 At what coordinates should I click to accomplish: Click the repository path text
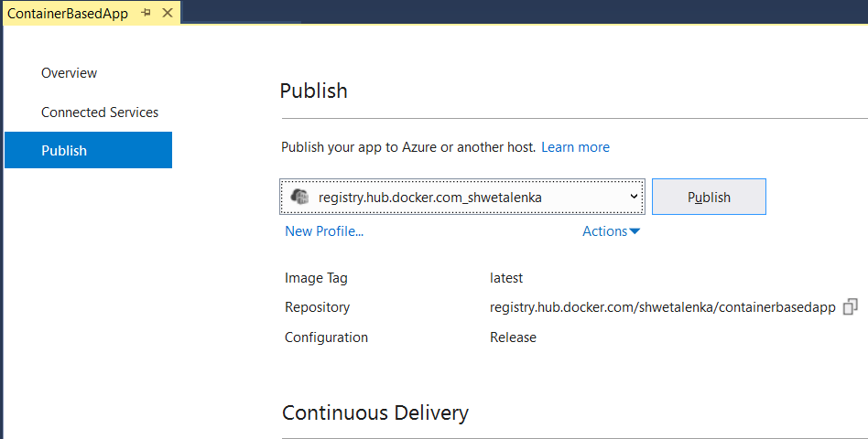coord(663,307)
